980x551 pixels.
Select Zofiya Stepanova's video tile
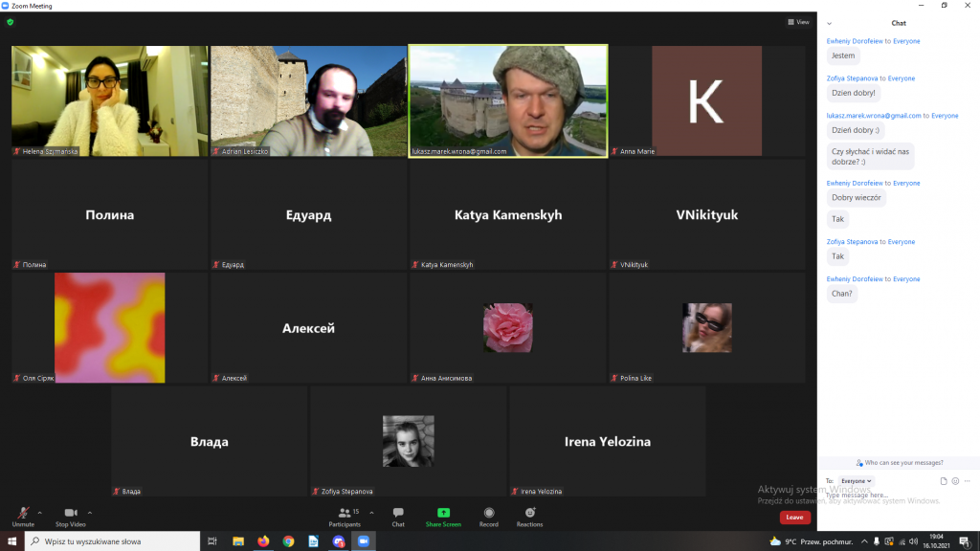(409, 441)
